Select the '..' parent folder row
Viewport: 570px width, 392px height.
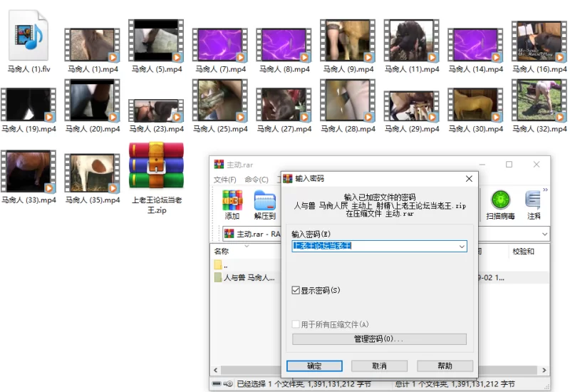tap(247, 264)
